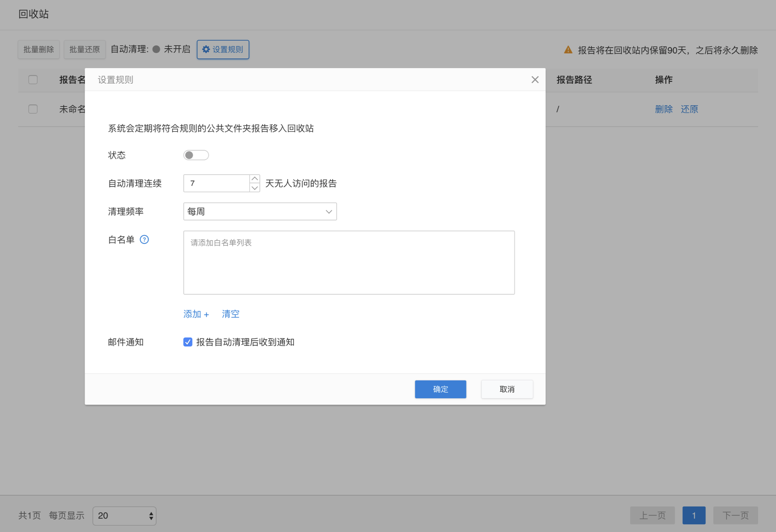Increase days using the up stepper arrow
This screenshot has width=776, height=532.
pyautogui.click(x=255, y=179)
